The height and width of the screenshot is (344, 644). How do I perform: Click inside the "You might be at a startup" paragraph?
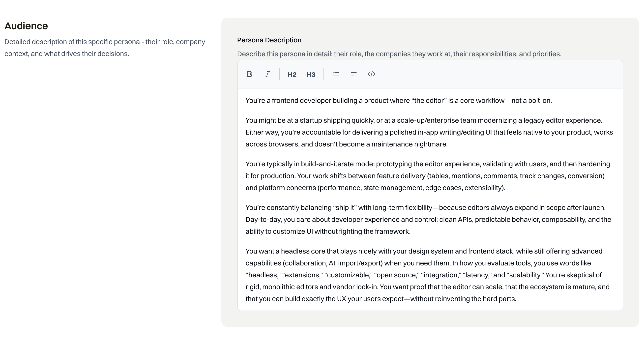425,132
